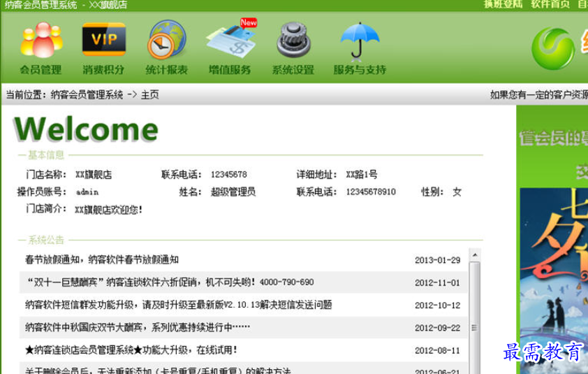588x374 pixels.
Task: Click the gender value 女
Action: [457, 192]
